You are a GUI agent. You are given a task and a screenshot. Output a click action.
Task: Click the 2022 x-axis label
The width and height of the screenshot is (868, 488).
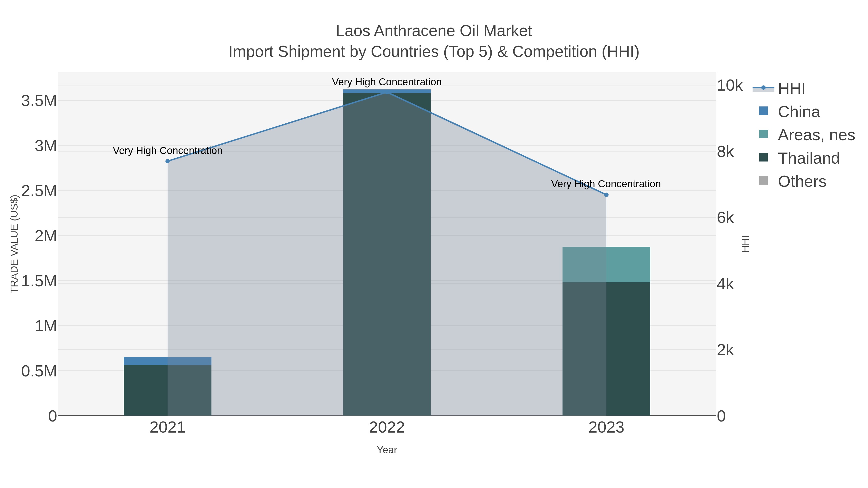(x=387, y=428)
